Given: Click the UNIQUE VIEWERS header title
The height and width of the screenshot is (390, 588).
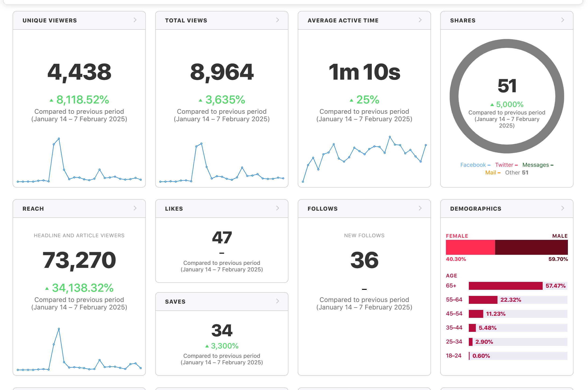Looking at the screenshot, I should click(x=50, y=20).
